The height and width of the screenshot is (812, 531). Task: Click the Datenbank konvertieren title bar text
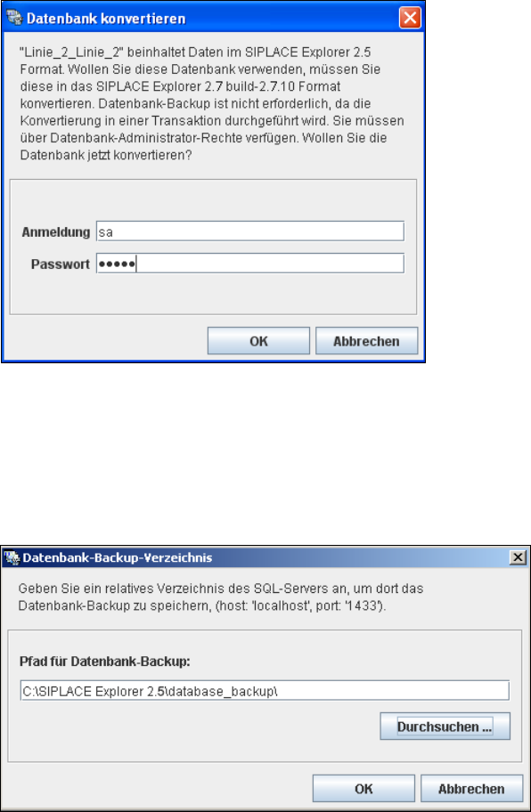click(106, 20)
